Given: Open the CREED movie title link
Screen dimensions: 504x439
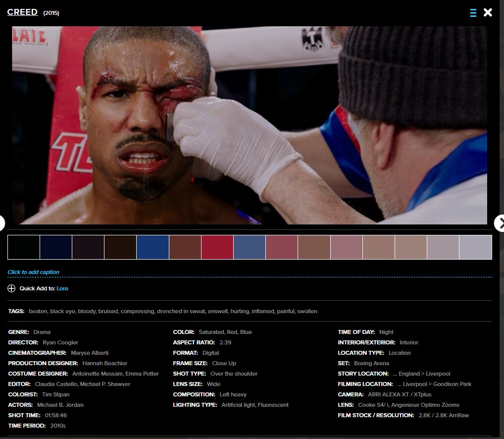Looking at the screenshot, I should [x=22, y=12].
